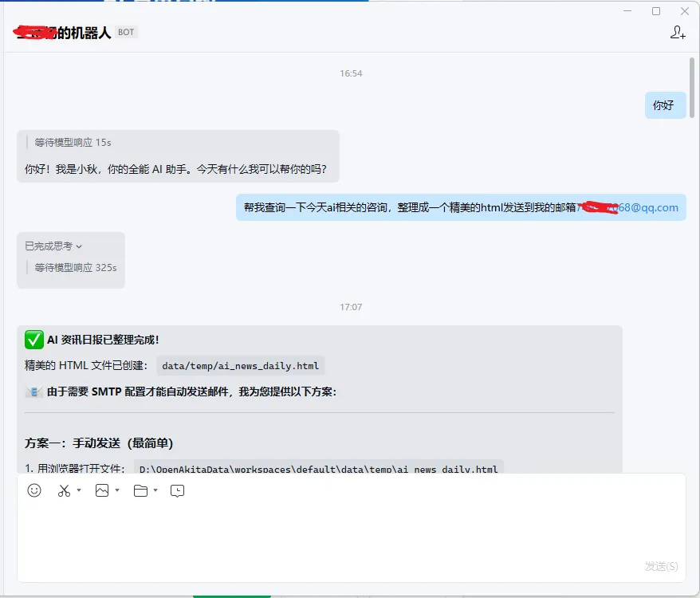Collapse the 已完成思考 section
The image size is (700, 598).
coord(53,246)
